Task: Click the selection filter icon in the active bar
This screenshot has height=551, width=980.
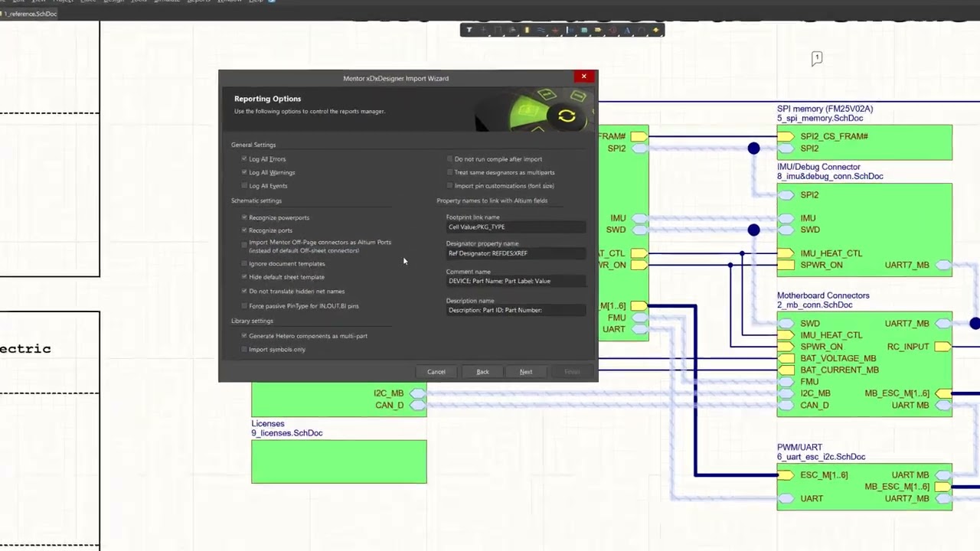Action: pos(469,30)
